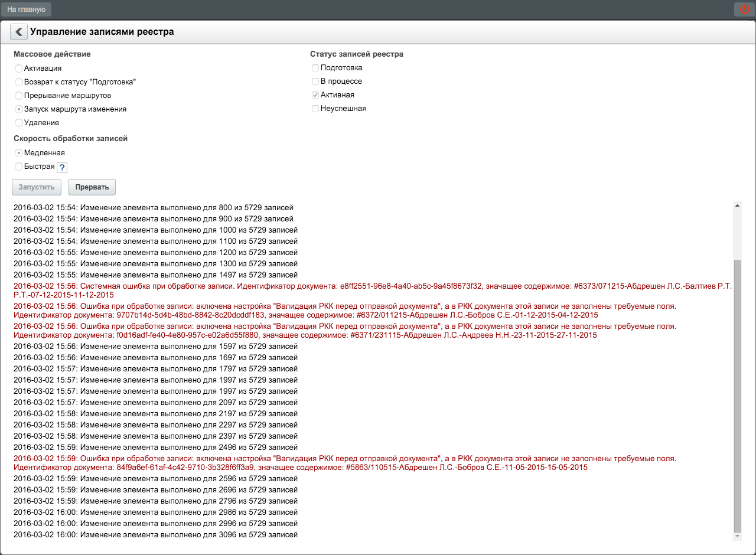Click error entry with document f0d16adf
The height and width of the screenshot is (555, 756).
pyautogui.click(x=345, y=331)
